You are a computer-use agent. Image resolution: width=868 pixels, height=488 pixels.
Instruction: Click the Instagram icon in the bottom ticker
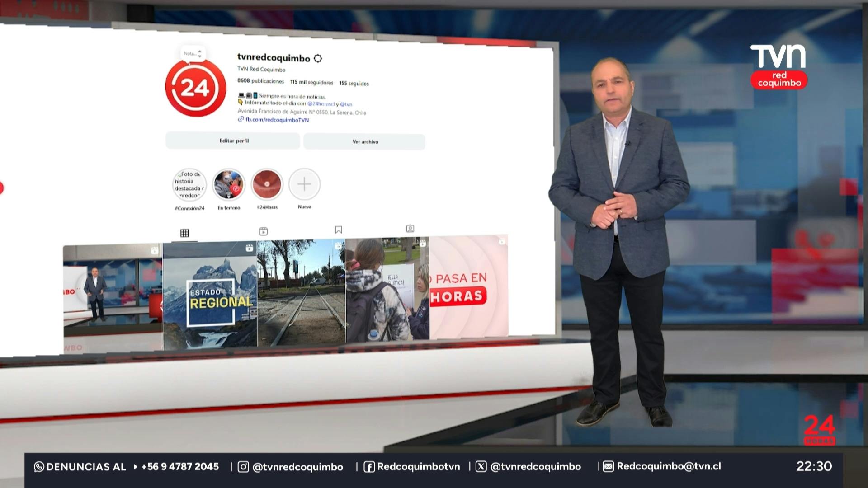point(243,467)
